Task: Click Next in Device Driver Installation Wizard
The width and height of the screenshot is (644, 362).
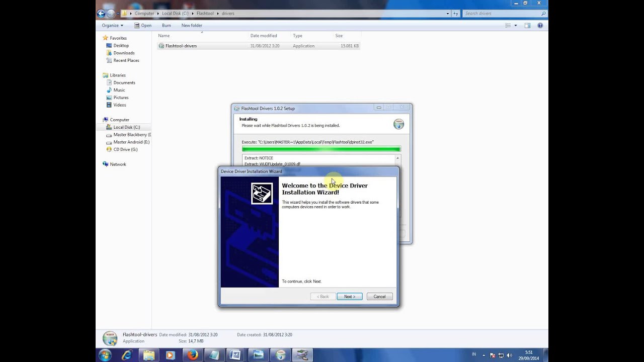Action: [x=349, y=297]
